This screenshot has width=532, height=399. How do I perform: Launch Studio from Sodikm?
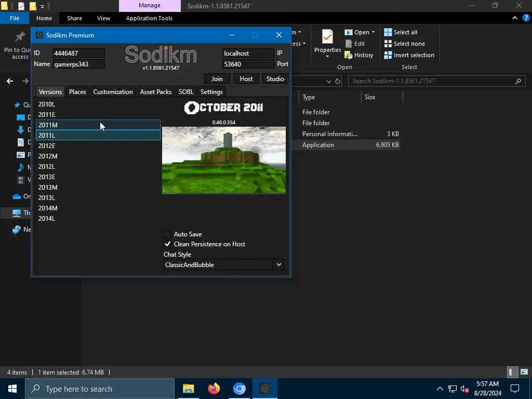point(275,79)
